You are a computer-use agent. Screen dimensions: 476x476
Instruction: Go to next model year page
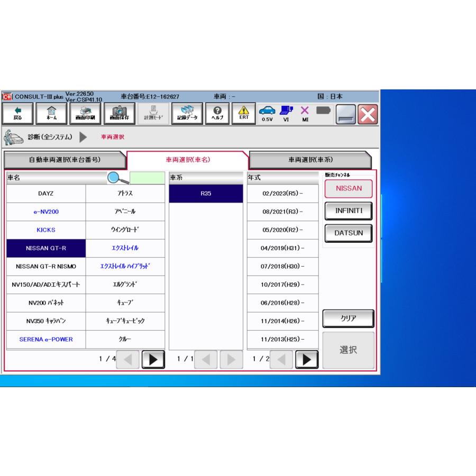click(306, 359)
